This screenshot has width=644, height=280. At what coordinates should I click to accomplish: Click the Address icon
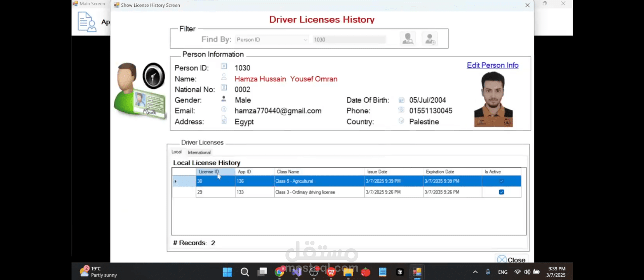coord(224,120)
